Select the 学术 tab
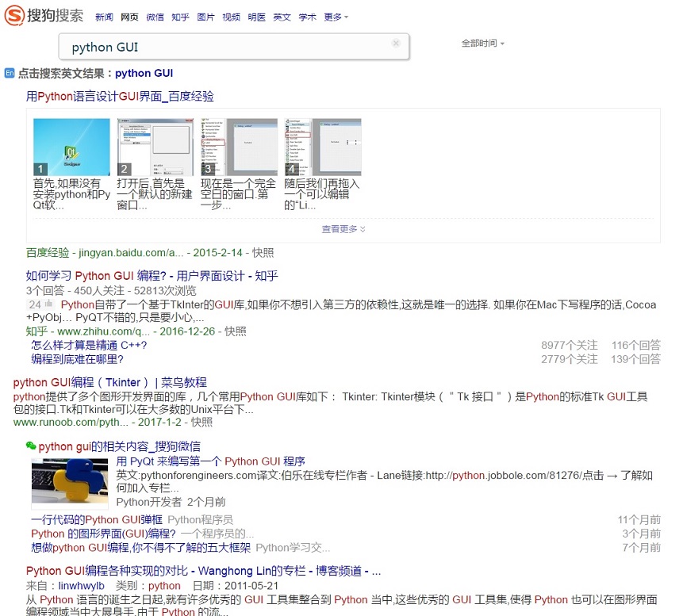The height and width of the screenshot is (616, 683). coord(307,17)
